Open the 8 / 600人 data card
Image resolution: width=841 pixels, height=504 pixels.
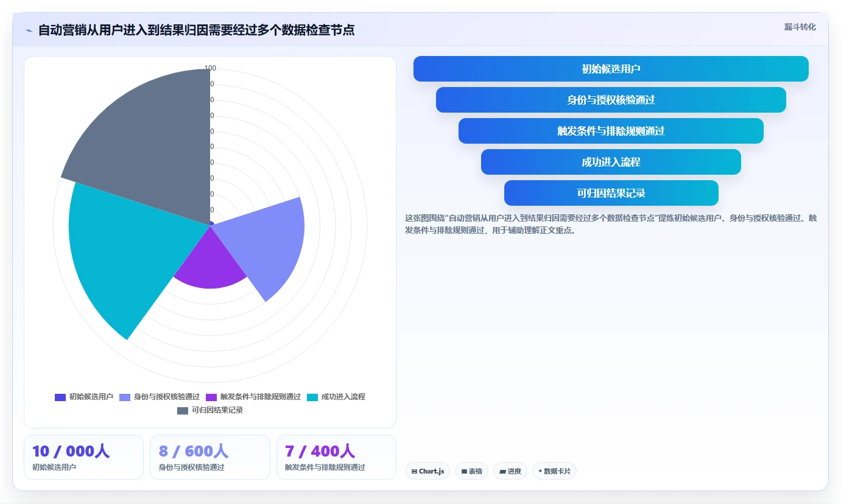coord(210,457)
